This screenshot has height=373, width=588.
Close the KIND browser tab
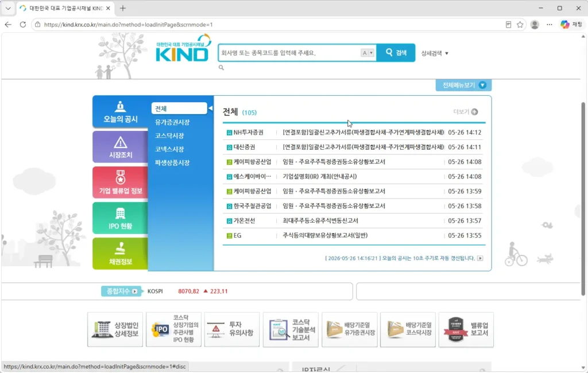108,8
